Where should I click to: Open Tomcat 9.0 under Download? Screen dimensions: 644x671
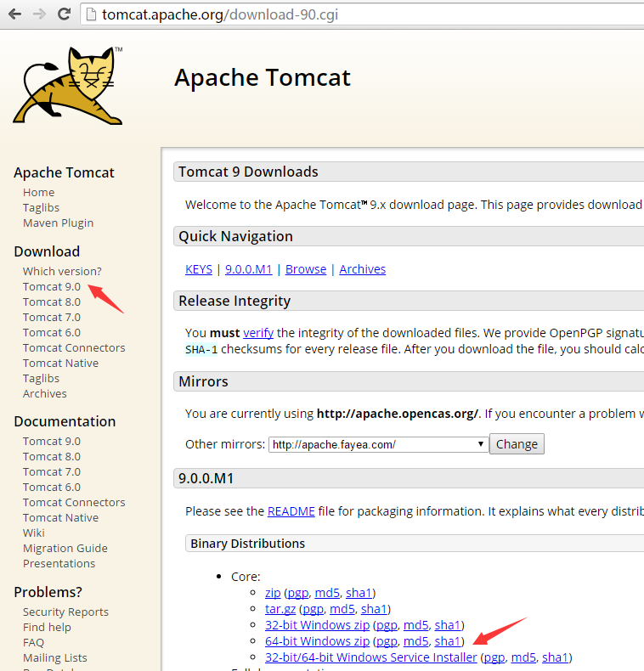(52, 287)
